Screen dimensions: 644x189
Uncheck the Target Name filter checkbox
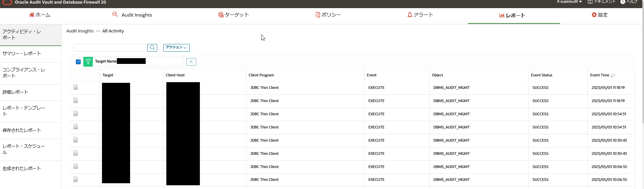(78, 62)
